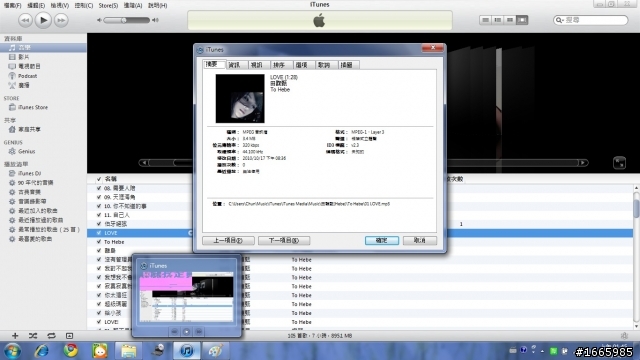
Task: Open iTunes Store from sidebar
Action: [x=33, y=107]
